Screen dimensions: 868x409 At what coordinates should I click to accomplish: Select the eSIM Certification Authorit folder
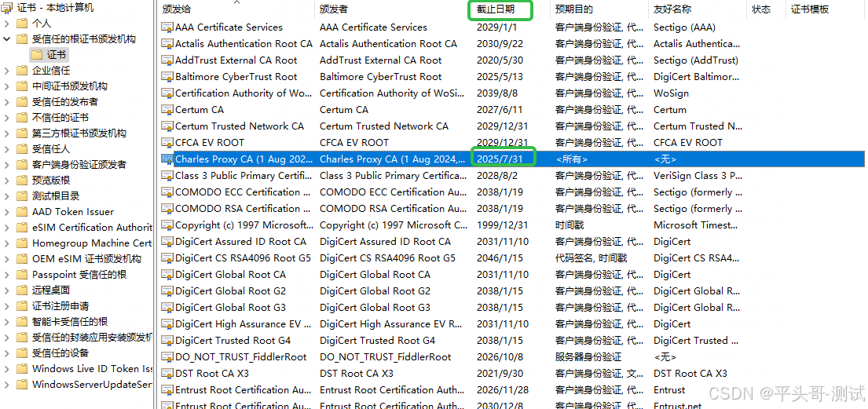[92, 228]
